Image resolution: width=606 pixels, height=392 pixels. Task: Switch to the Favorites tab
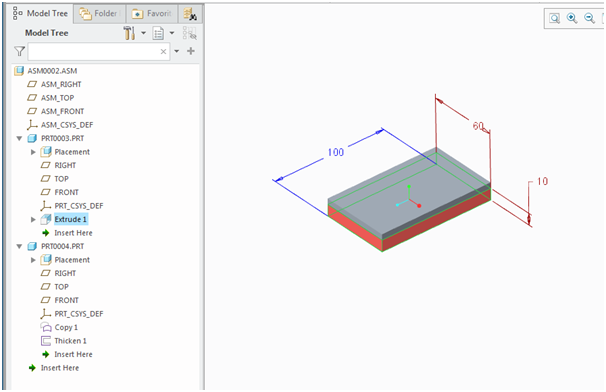(x=152, y=14)
